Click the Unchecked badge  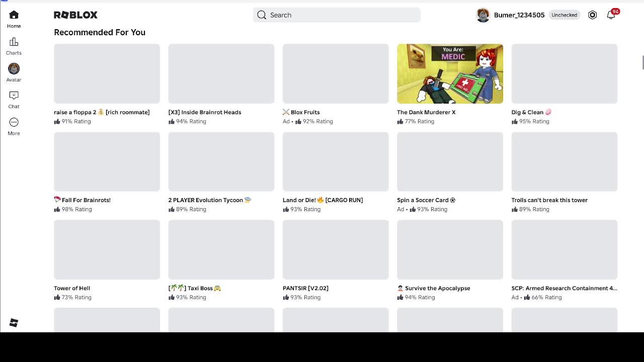(564, 15)
